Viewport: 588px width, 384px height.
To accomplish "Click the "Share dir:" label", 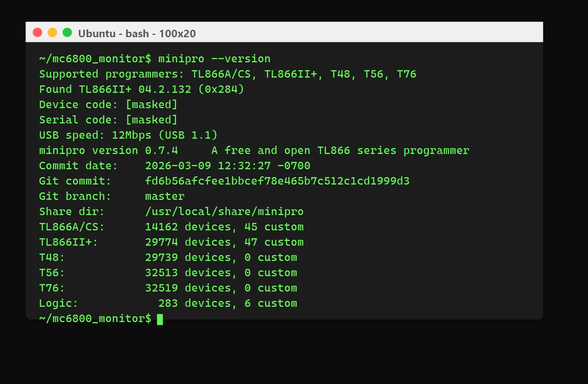I will click(x=72, y=212).
